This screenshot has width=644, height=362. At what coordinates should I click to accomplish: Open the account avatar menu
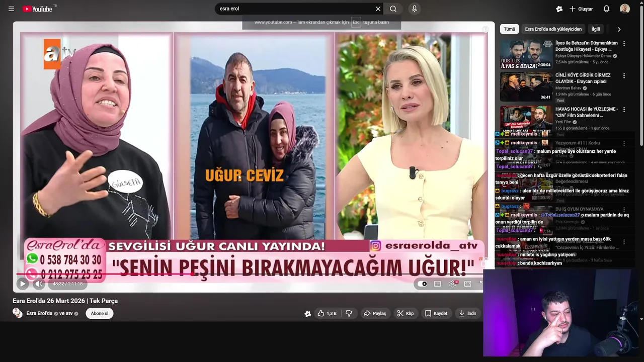[x=625, y=9]
